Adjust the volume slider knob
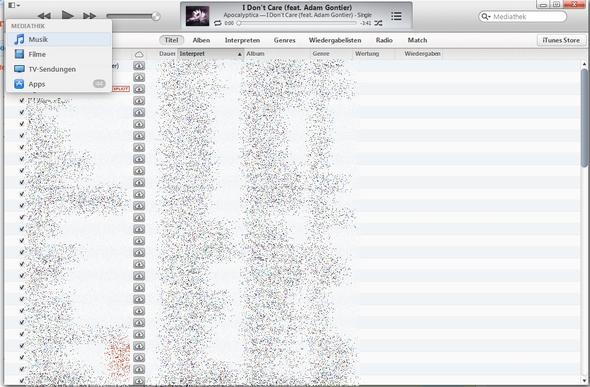 click(156, 16)
